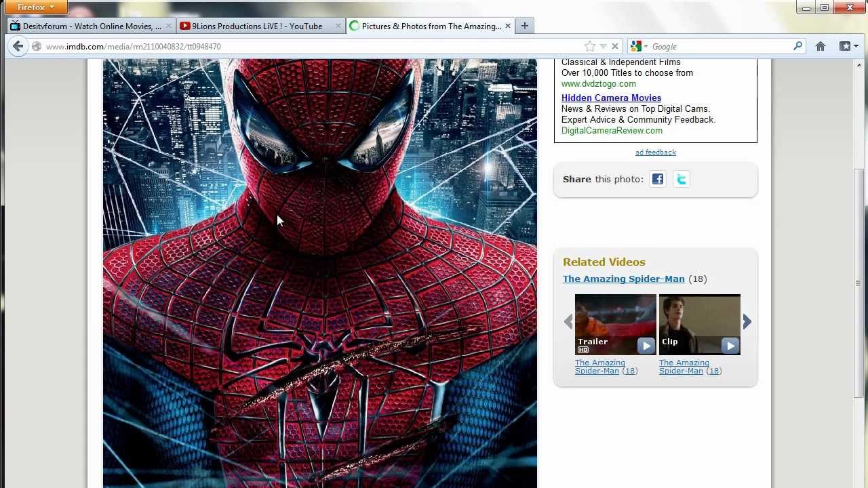Click the Spider-Man poster image
Screen dimensions: 868x488
(x=320, y=273)
